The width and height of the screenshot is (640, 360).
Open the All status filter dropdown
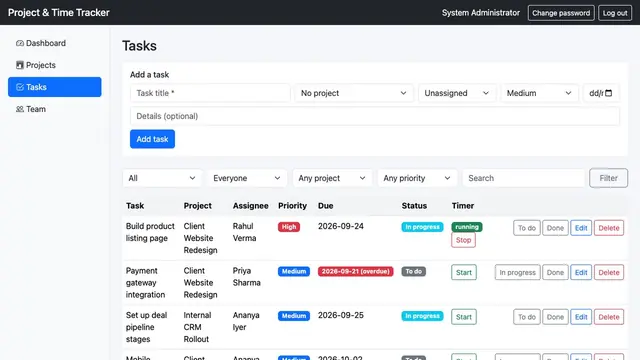[x=162, y=178]
